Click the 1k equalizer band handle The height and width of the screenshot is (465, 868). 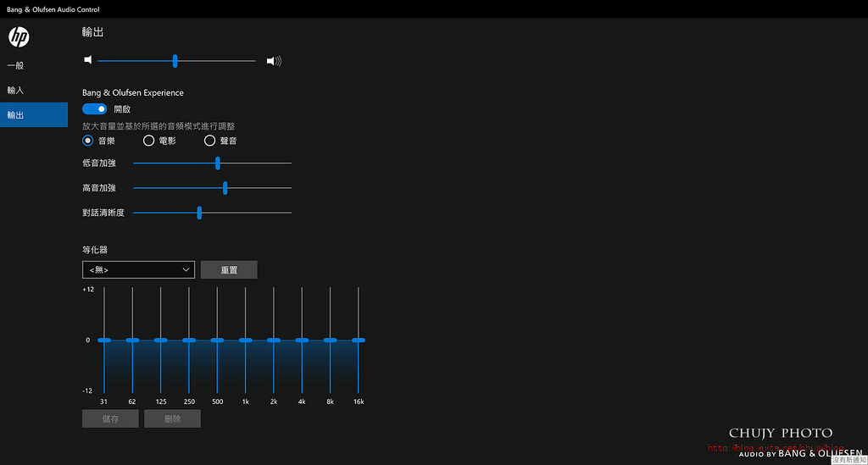pos(245,340)
